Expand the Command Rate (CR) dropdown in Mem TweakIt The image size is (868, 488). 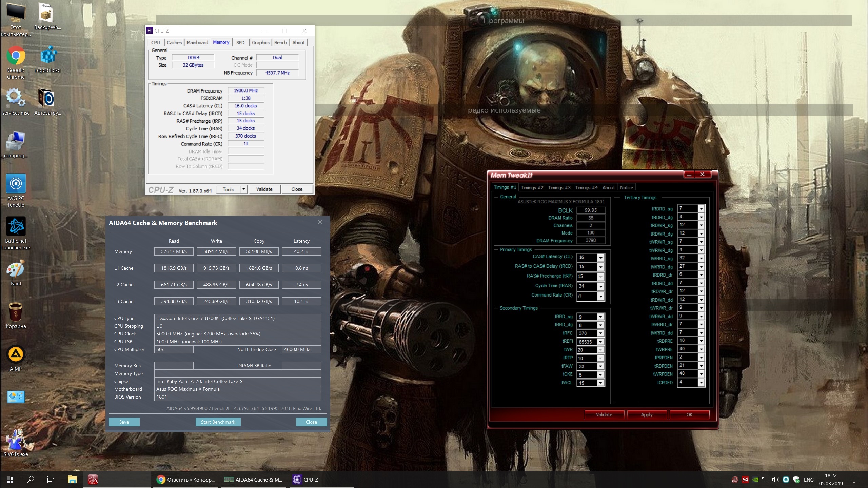coord(600,296)
